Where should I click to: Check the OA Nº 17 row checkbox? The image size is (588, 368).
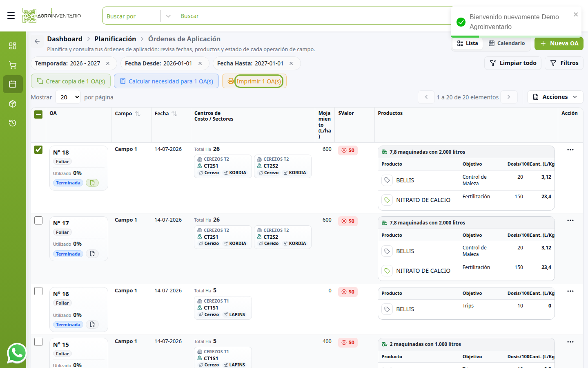[38, 220]
